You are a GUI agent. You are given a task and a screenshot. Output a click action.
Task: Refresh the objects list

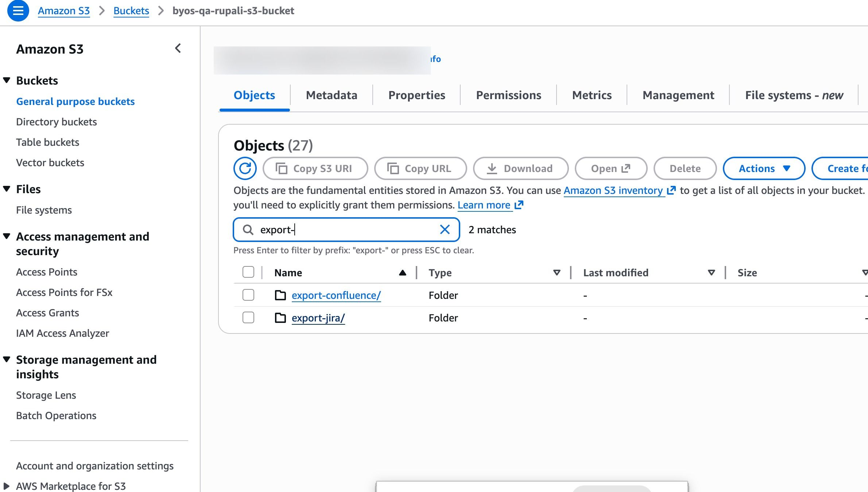[x=245, y=168]
